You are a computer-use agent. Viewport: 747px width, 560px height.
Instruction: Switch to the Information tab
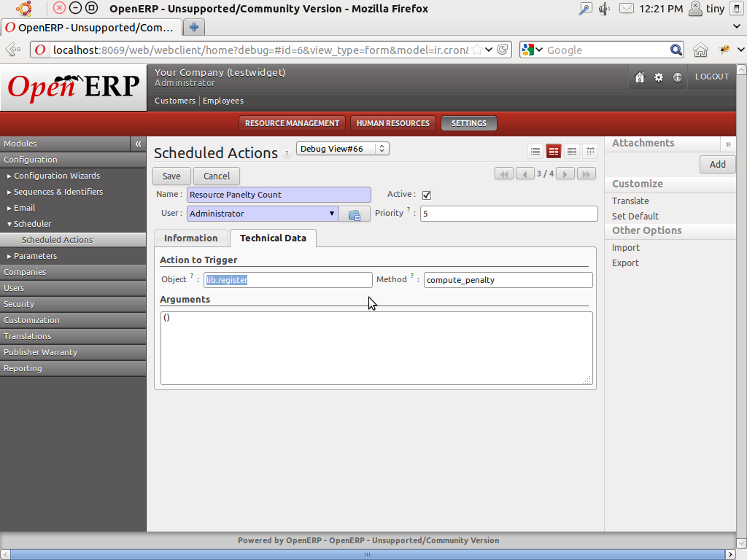coord(190,238)
